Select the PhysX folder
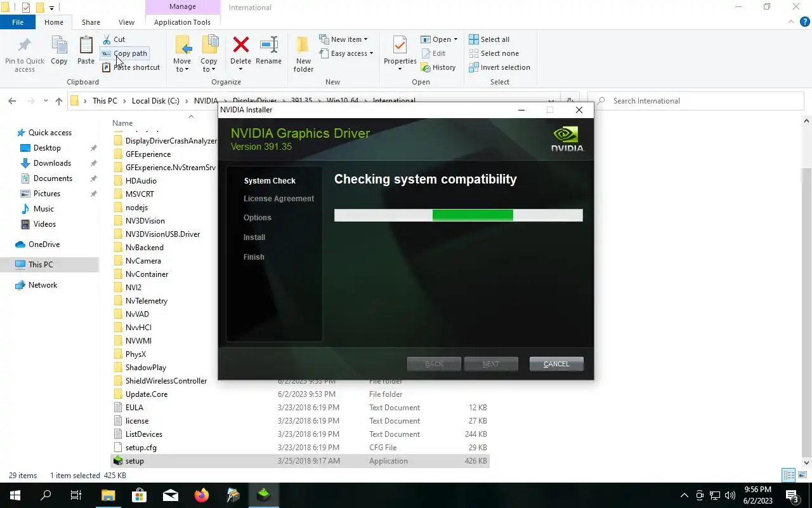Screen dimensions: 812x508 [135, 354]
